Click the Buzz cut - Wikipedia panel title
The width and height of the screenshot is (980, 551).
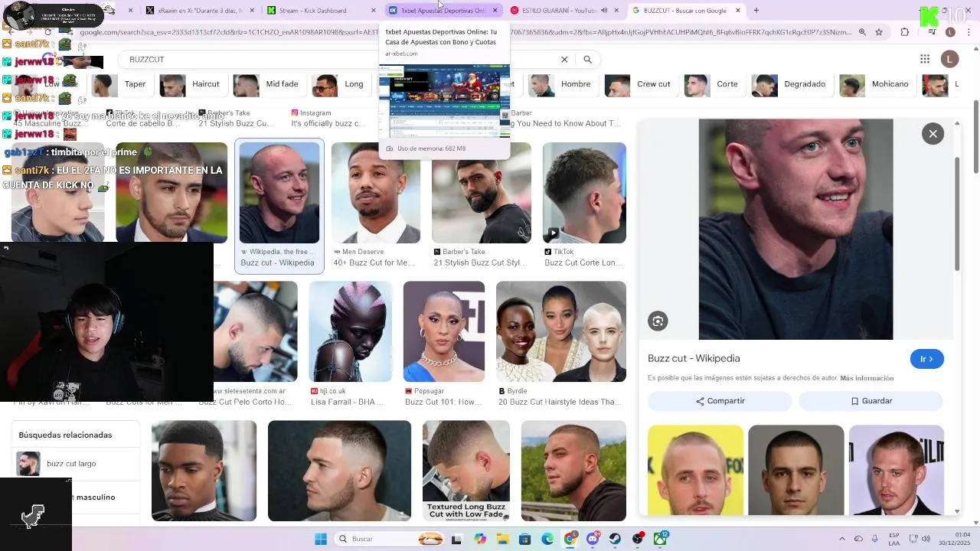pos(694,358)
